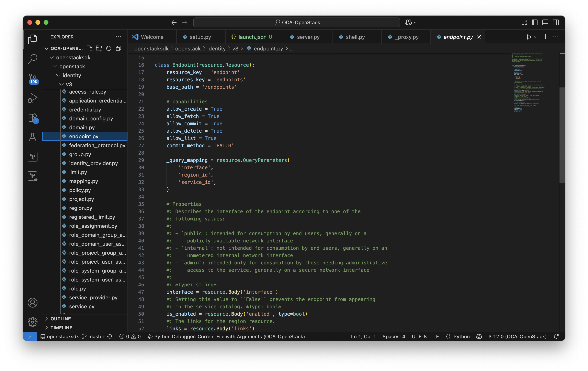Image resolution: width=588 pixels, height=371 pixels.
Task: Click the editor vertical scrollbar thumb
Action: pos(562,135)
